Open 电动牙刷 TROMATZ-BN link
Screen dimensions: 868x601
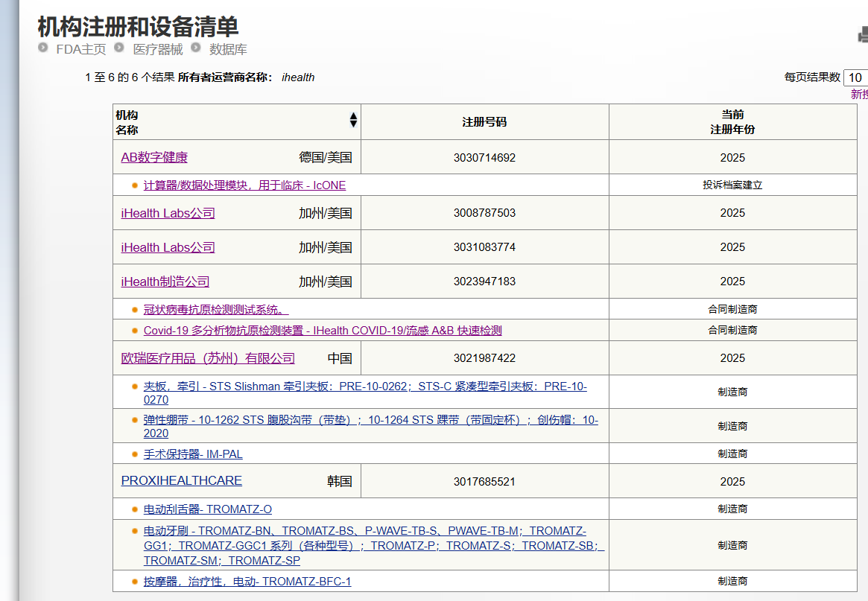pos(374,545)
